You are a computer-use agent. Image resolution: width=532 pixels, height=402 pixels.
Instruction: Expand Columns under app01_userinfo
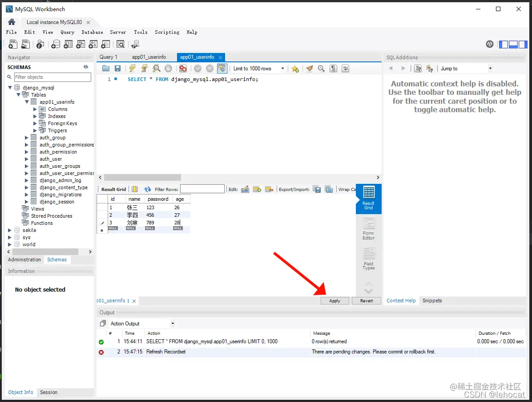pos(35,109)
